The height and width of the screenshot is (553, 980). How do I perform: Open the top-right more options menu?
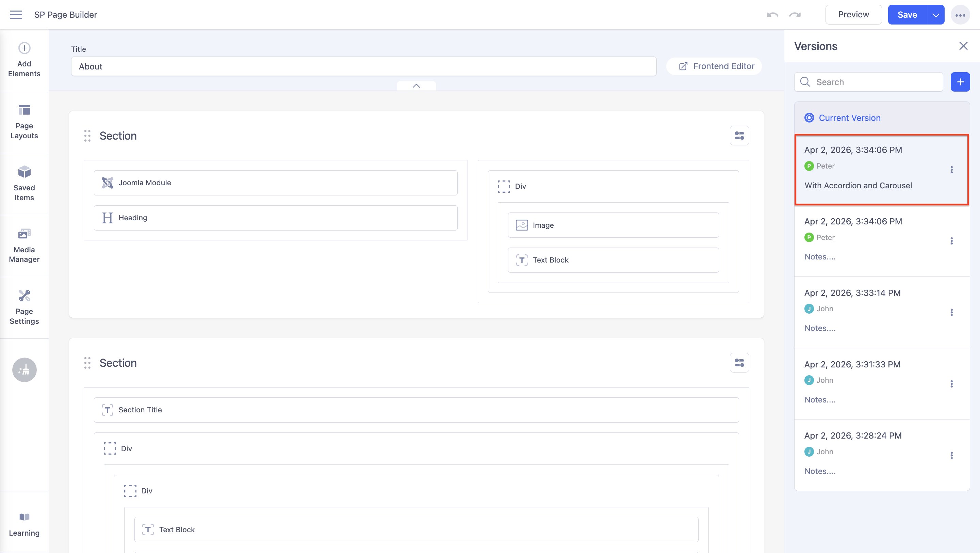[x=960, y=15]
